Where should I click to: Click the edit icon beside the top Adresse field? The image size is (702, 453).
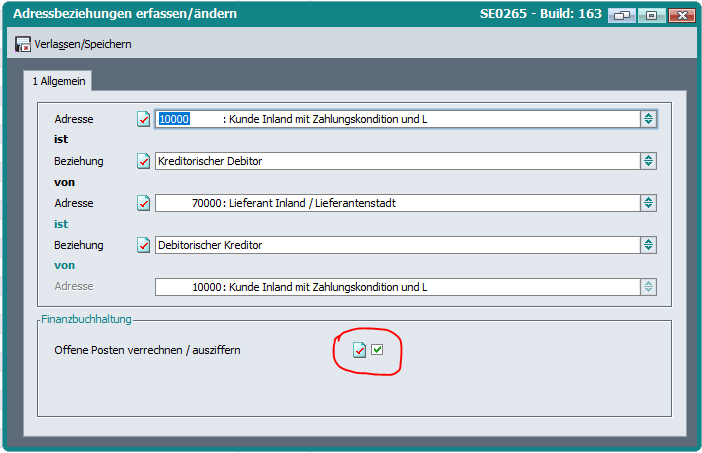coord(144,119)
